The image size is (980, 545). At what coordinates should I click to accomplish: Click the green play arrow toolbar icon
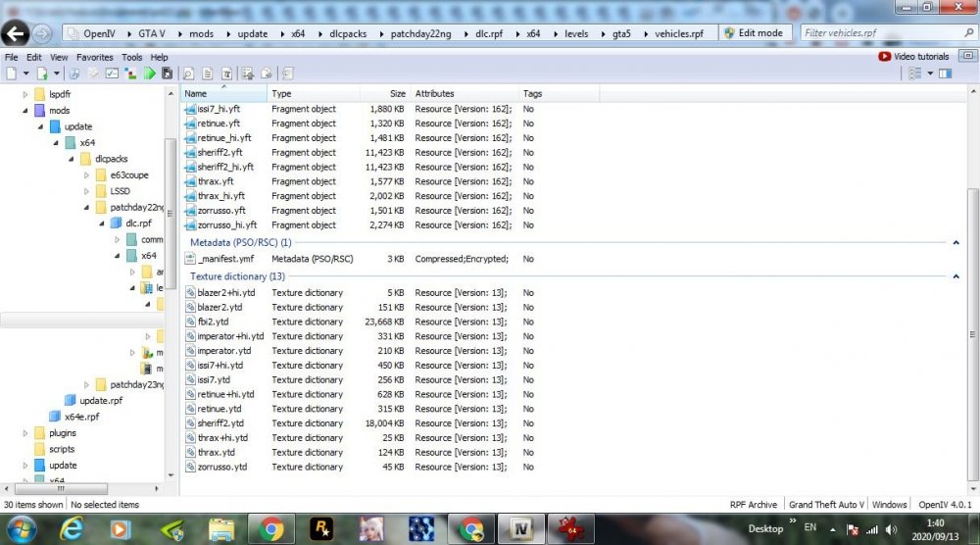coord(149,74)
